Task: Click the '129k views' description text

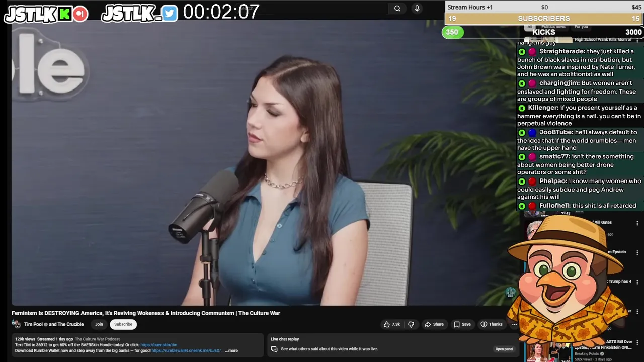Action: [x=25, y=339]
